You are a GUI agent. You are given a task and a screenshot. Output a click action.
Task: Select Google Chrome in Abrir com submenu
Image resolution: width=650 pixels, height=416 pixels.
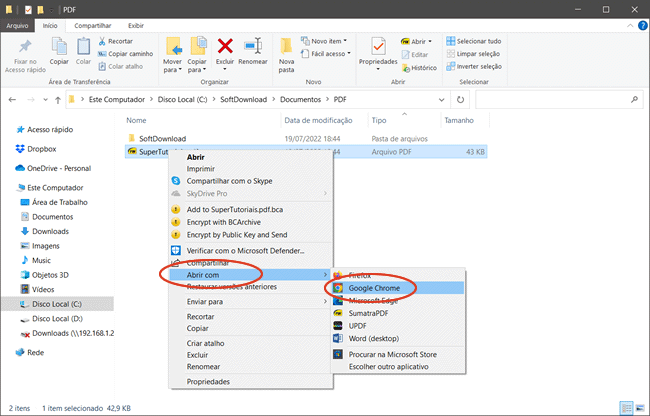pyautogui.click(x=380, y=287)
